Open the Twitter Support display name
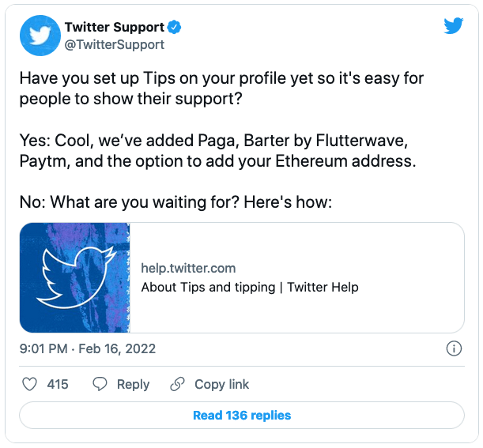The height and width of the screenshot is (448, 483). coord(115,27)
